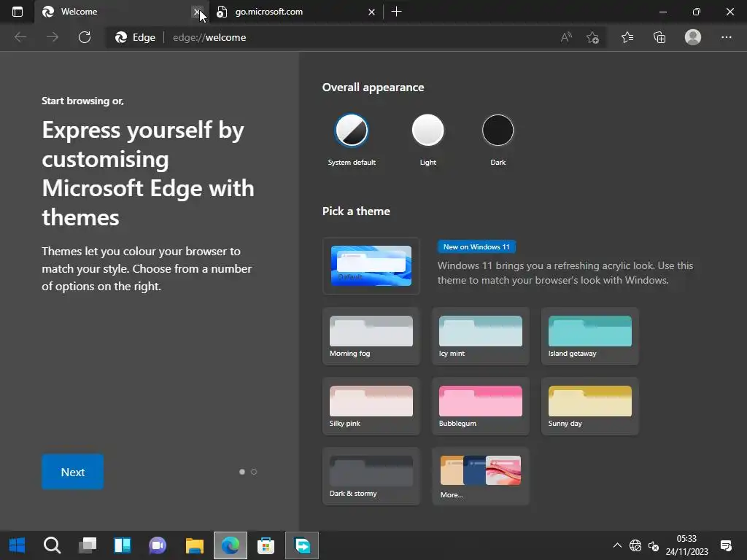Select System default appearance

[x=352, y=130]
